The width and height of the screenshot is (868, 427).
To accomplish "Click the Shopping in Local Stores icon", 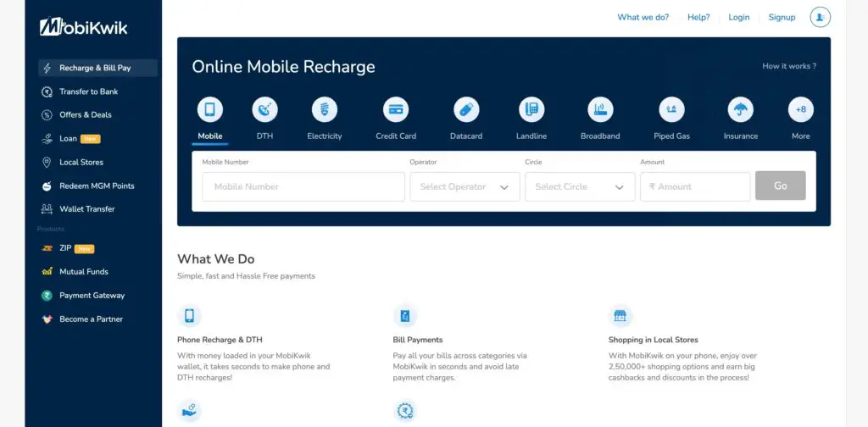I will click(x=620, y=316).
